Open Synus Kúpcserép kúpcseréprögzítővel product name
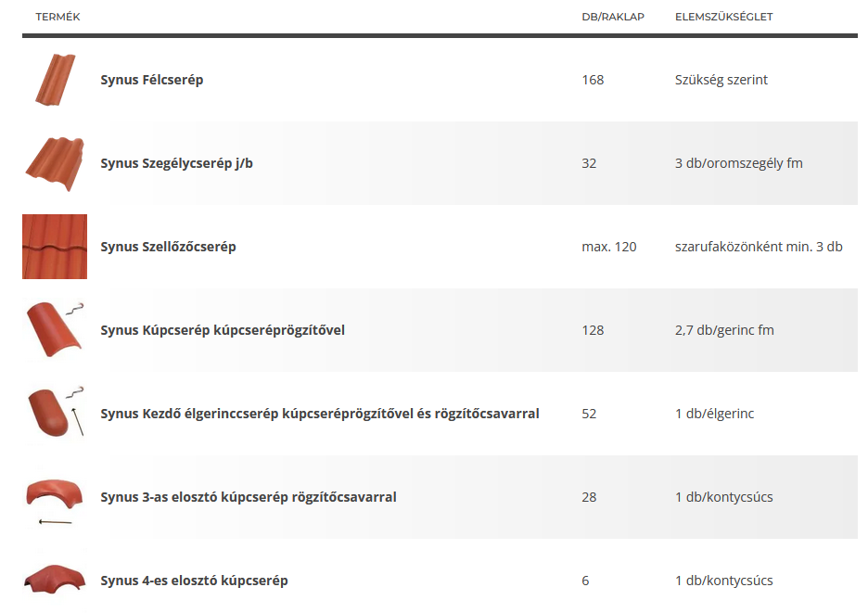This screenshot has height=613, width=868. [223, 330]
